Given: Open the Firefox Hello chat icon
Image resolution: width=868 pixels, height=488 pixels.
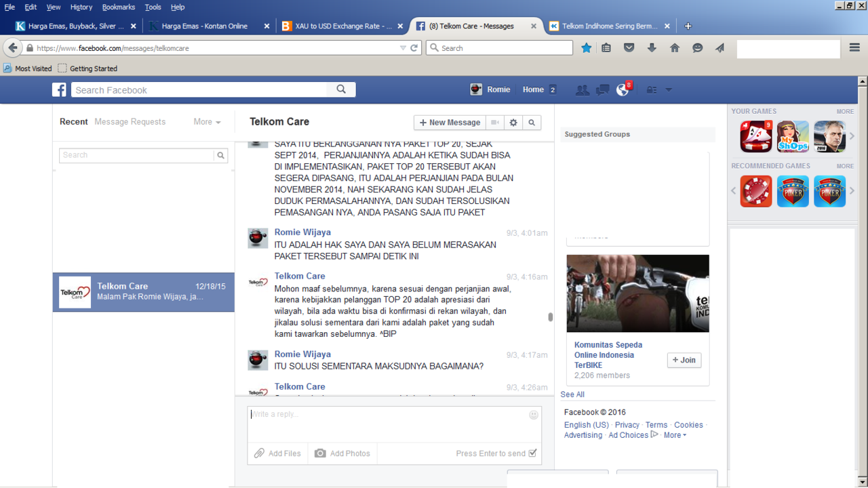Looking at the screenshot, I should click(x=697, y=48).
